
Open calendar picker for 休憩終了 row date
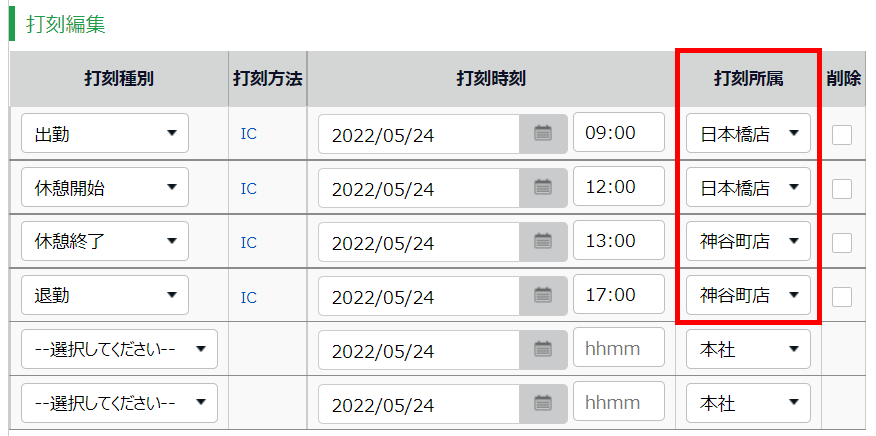tap(543, 242)
